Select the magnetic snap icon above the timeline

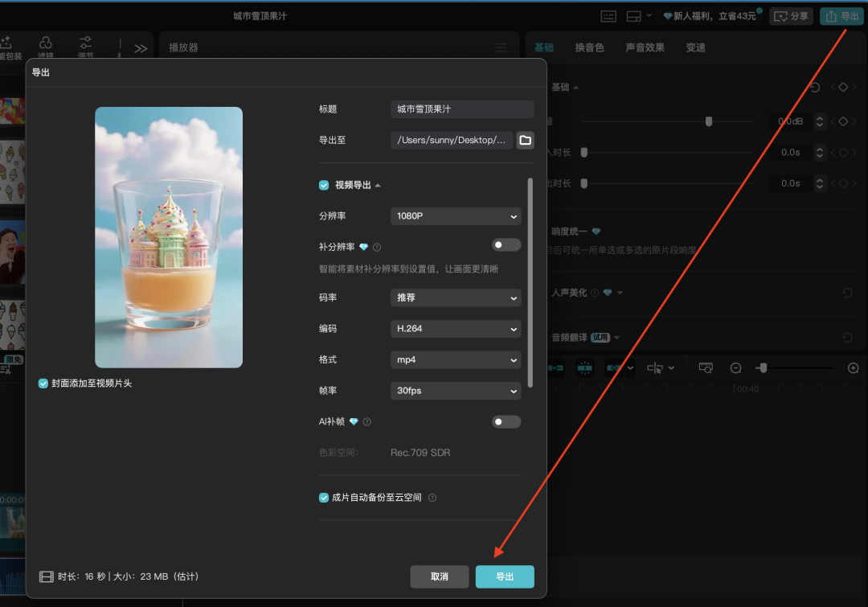(x=584, y=367)
